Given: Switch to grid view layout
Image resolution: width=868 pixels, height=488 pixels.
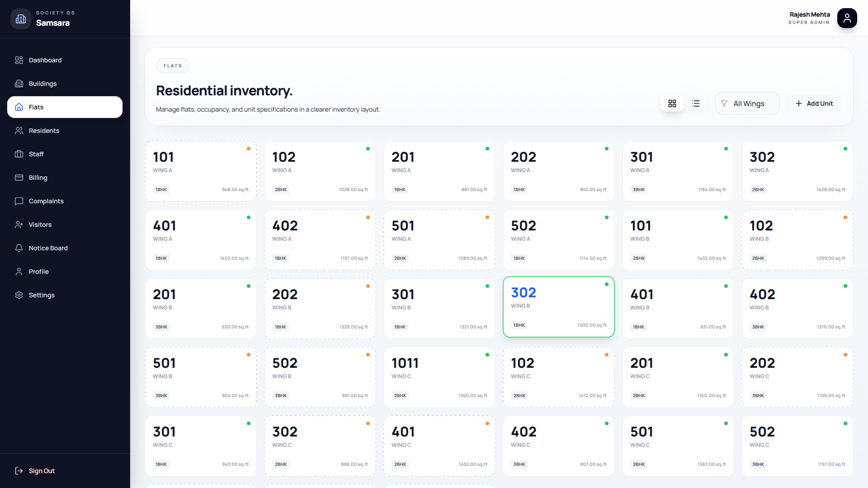Looking at the screenshot, I should pyautogui.click(x=672, y=103).
